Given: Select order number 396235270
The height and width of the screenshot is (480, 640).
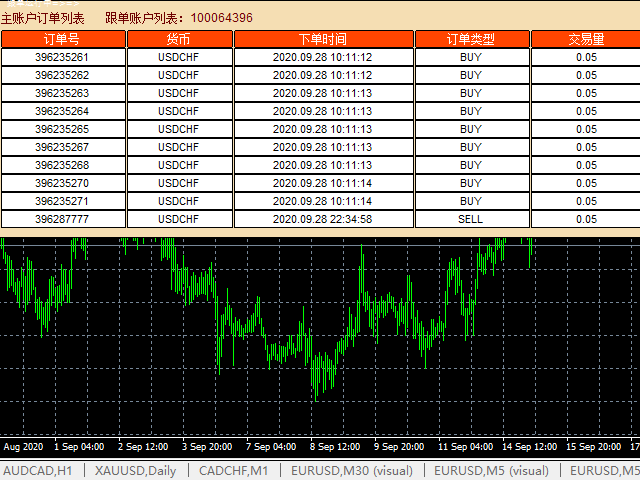Looking at the screenshot, I should [x=62, y=183].
